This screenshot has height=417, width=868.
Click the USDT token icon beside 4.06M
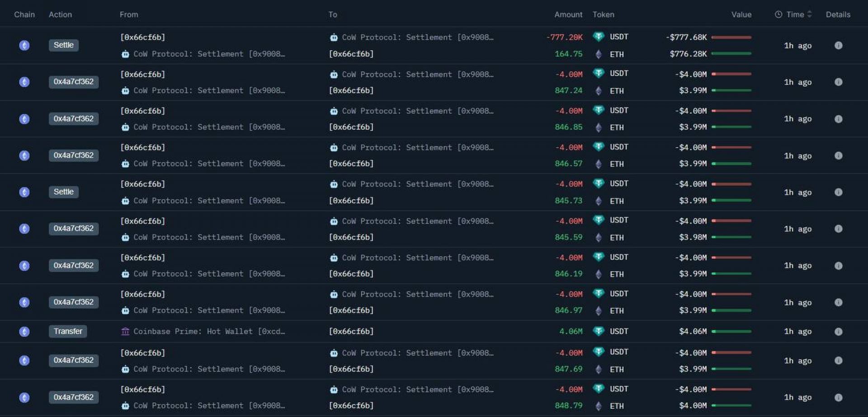coord(599,331)
